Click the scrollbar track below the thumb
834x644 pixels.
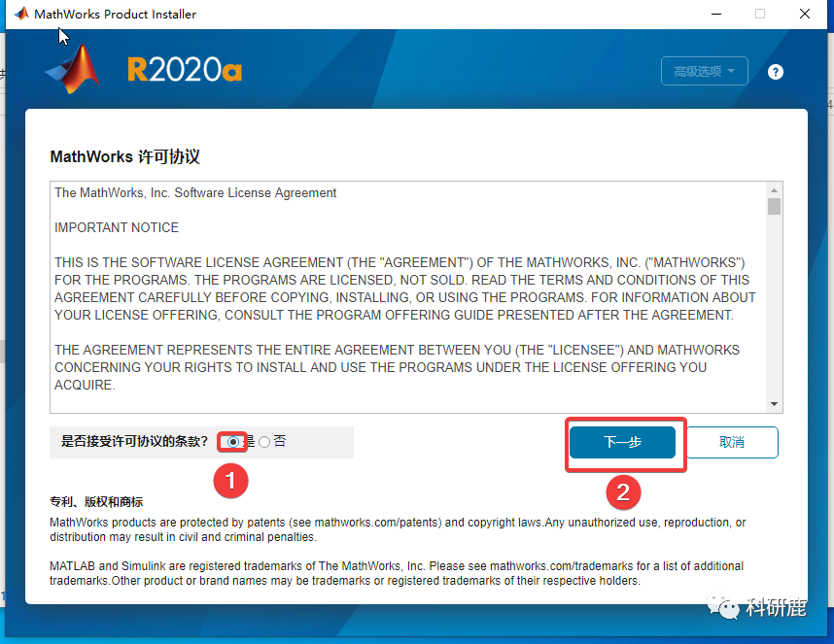(x=774, y=307)
